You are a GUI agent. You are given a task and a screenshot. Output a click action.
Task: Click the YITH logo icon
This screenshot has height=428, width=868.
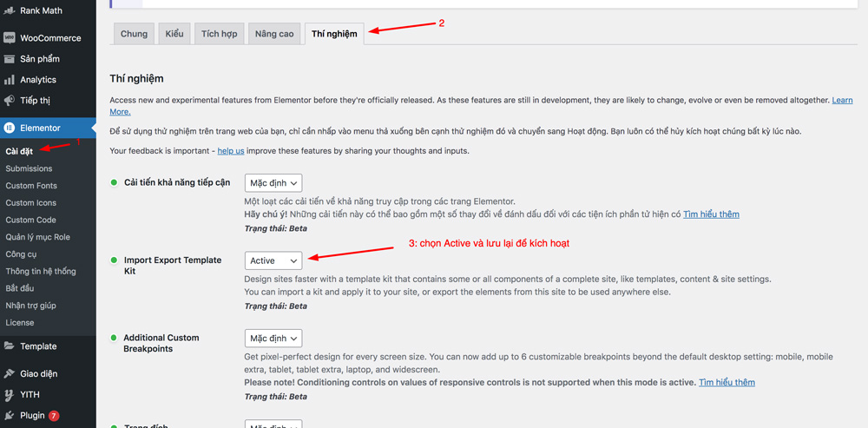[x=9, y=395]
